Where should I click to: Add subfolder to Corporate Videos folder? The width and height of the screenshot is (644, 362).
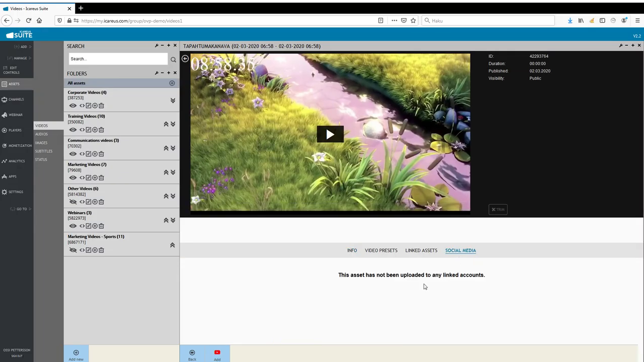[x=95, y=106]
